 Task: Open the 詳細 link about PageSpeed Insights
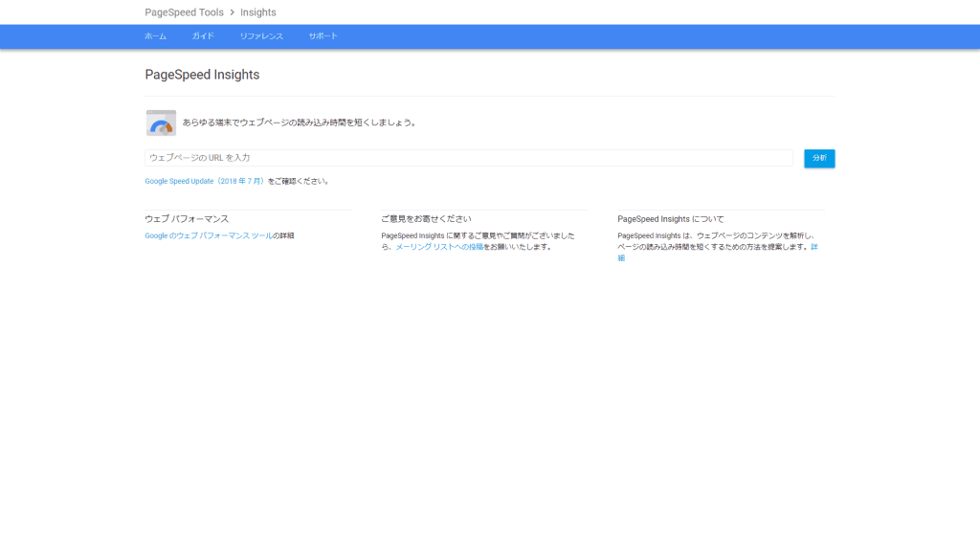[814, 247]
